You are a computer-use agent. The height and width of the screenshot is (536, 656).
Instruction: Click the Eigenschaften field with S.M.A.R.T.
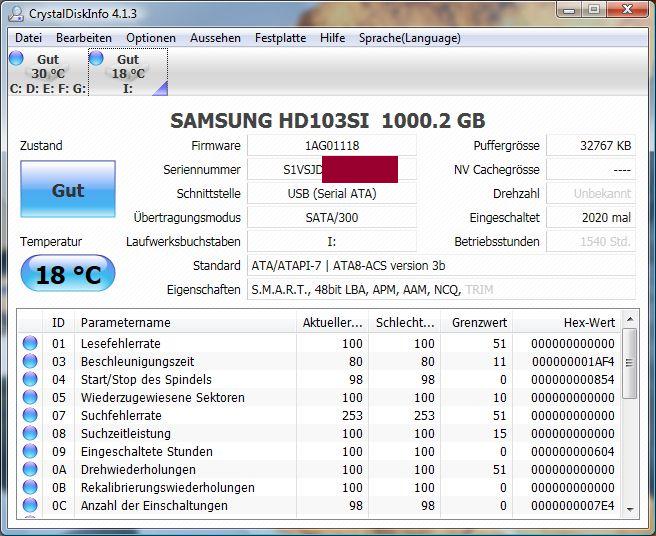tap(441, 290)
